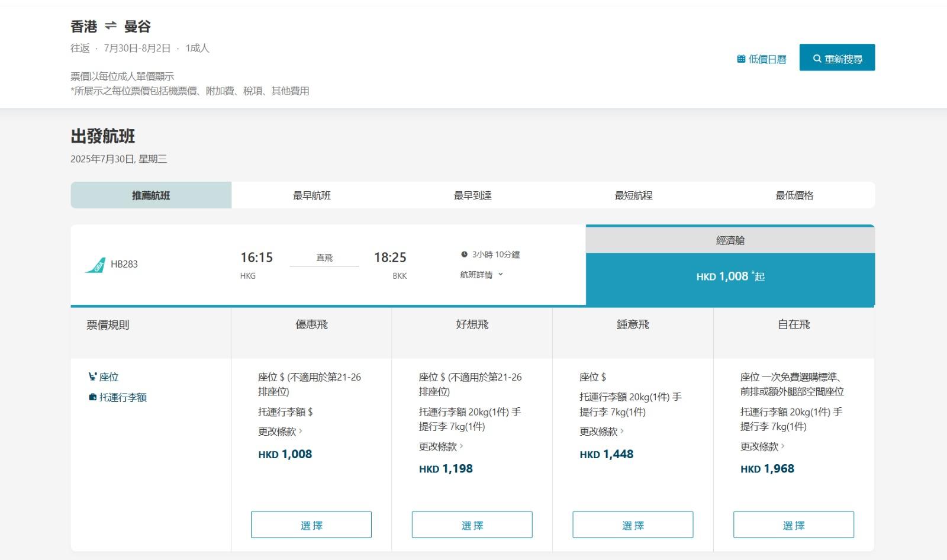
Task: Click the low-fare calendar icon
Action: [x=741, y=59]
